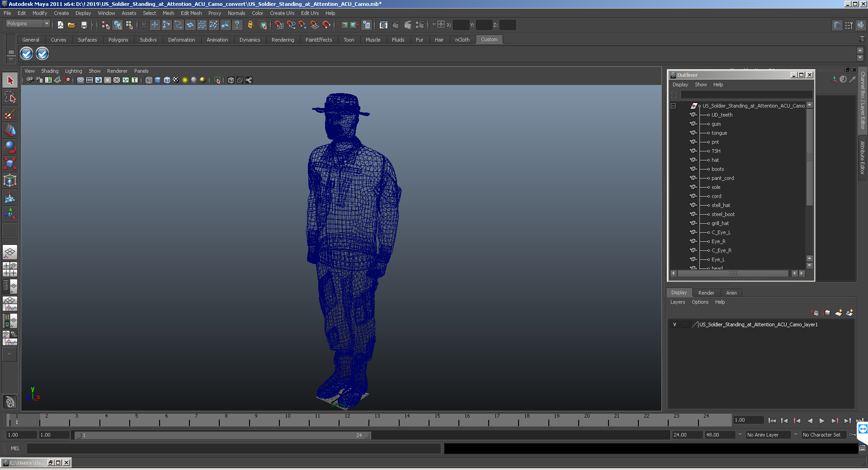
Task: Pick the Move tool cone icon
Action: tap(10, 131)
